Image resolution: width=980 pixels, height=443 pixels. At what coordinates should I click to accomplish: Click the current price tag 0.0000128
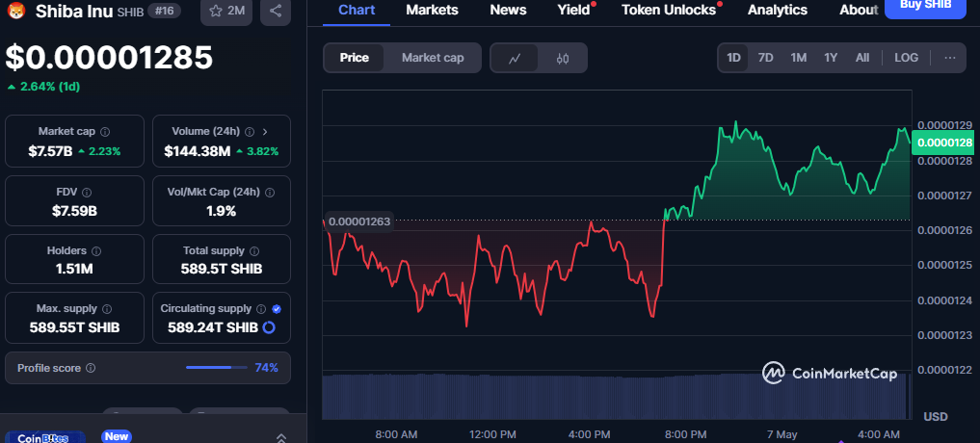click(x=942, y=143)
